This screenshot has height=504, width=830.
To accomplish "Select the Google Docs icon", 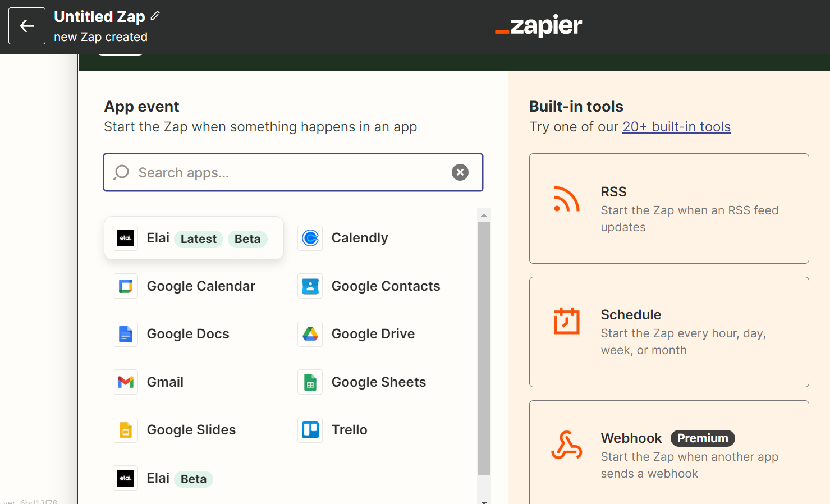I will tap(126, 334).
